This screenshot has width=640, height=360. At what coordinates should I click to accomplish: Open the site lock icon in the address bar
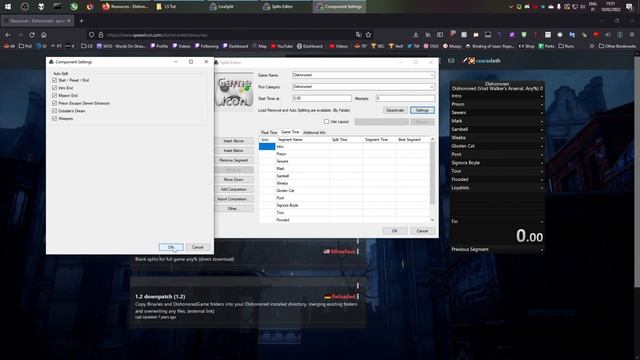pos(101,35)
